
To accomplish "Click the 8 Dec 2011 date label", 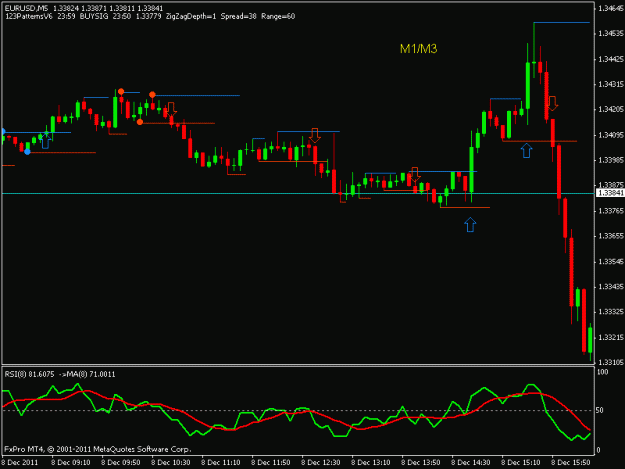I will point(20,463).
